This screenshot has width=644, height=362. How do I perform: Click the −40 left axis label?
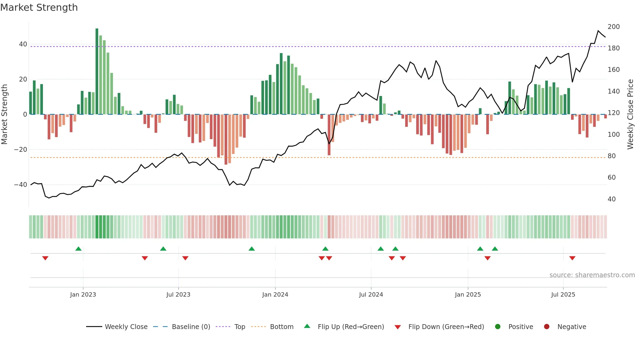[x=21, y=184]
